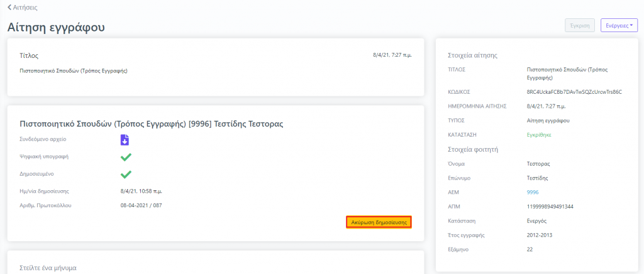Open student AEM 9996 link
The height and width of the screenshot is (274, 644).
(x=532, y=192)
